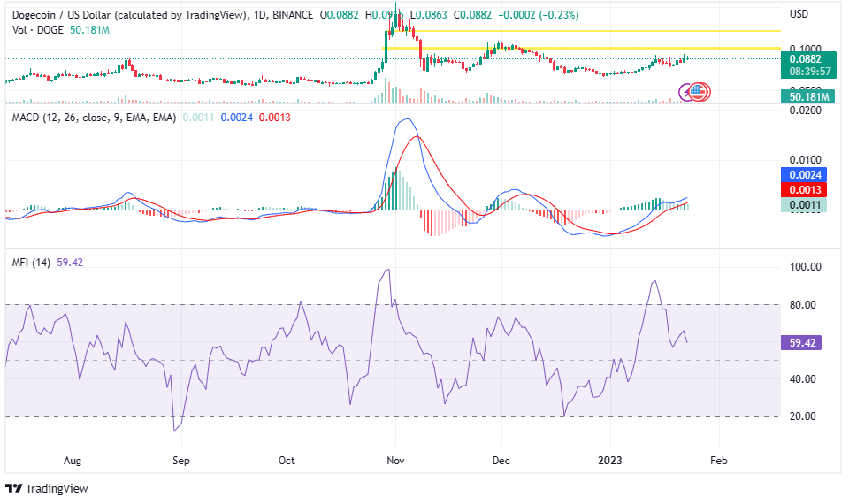
Task: Click the TradingView logo link
Action: pos(47,488)
